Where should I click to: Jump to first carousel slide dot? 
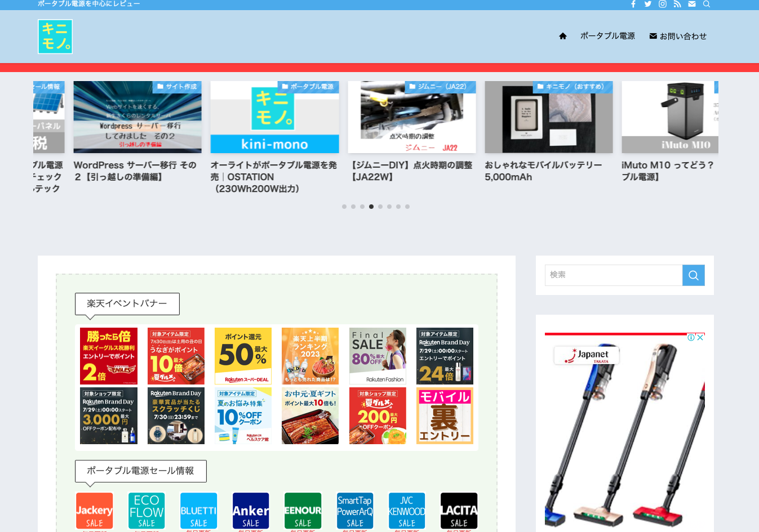[344, 207]
